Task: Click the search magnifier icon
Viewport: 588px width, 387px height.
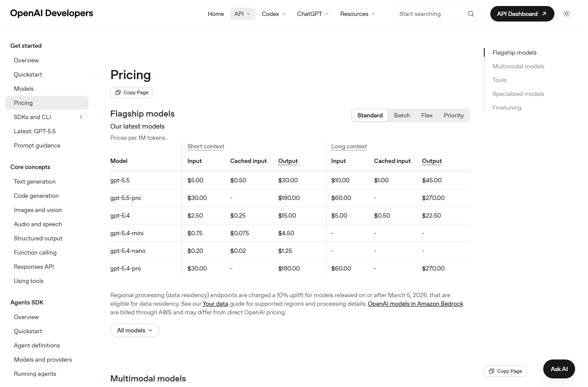Action: [x=471, y=14]
